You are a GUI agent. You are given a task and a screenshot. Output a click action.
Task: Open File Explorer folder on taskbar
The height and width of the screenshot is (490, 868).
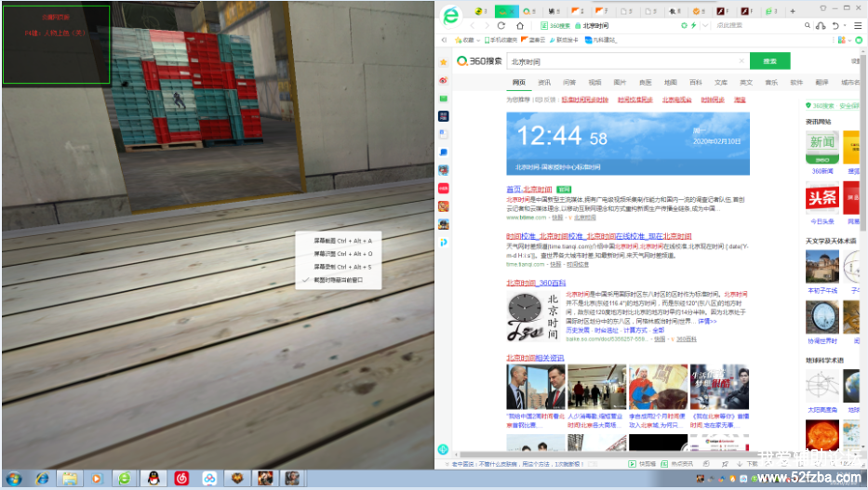[70, 479]
